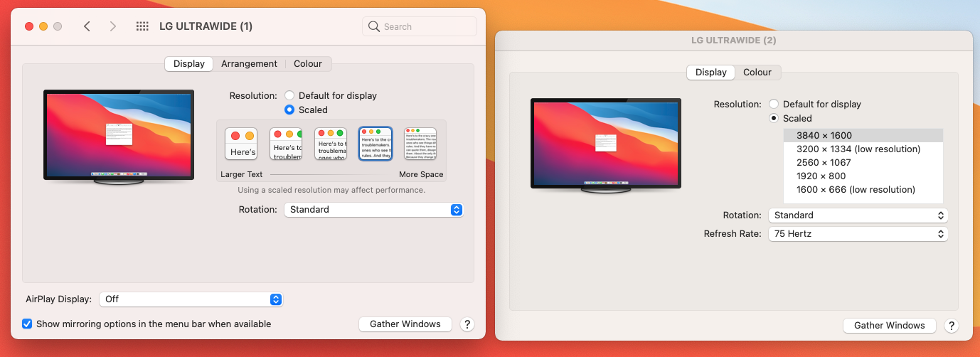
Task: Choose the highlighted fourth scaling thumbnail
Action: [376, 144]
